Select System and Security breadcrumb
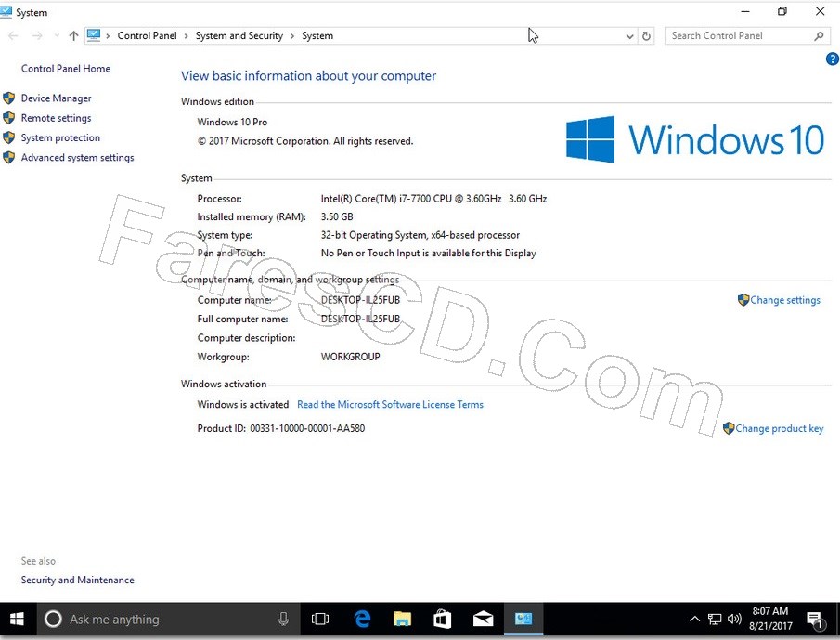 point(239,36)
